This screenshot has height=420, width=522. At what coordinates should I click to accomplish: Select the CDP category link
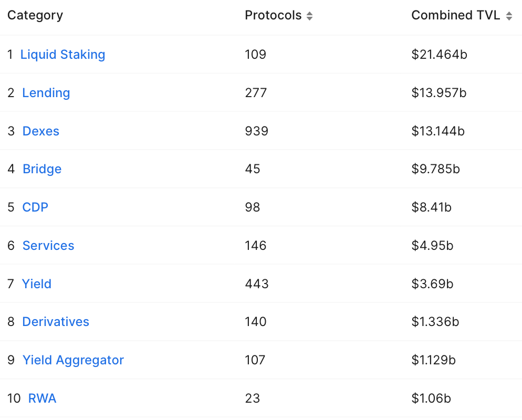[35, 207]
